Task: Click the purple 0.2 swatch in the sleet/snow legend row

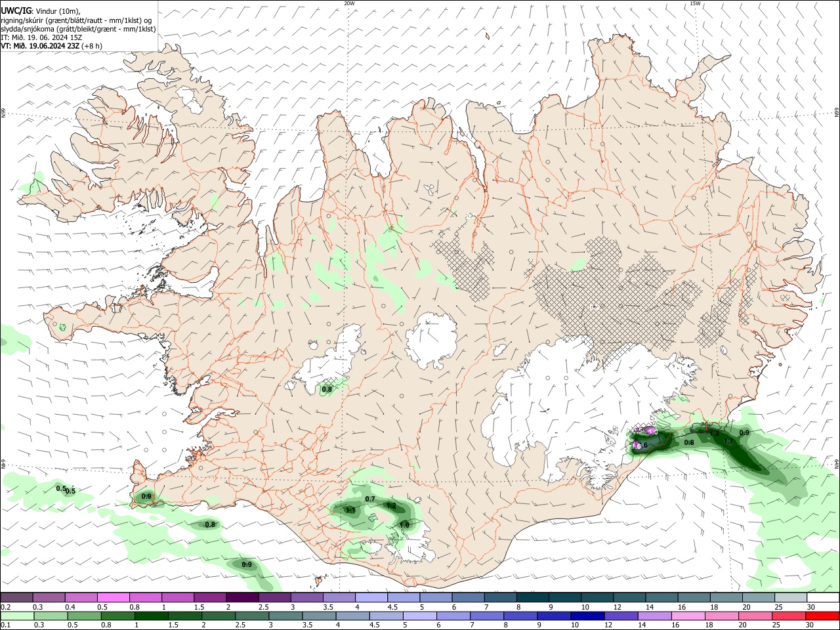Action: pos(16,597)
